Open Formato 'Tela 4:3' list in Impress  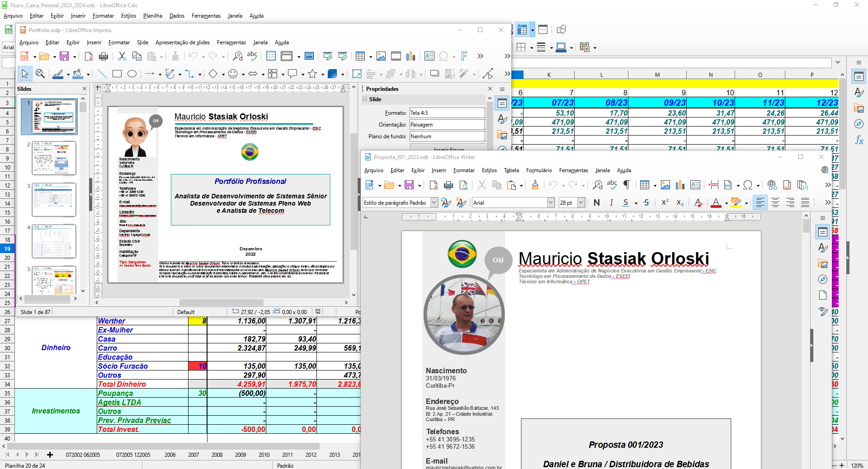click(447, 113)
